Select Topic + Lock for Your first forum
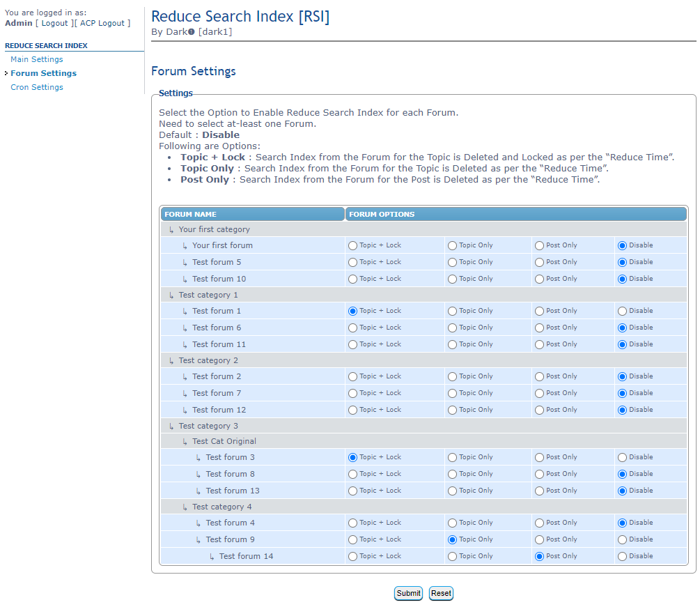The image size is (700, 607). point(352,245)
